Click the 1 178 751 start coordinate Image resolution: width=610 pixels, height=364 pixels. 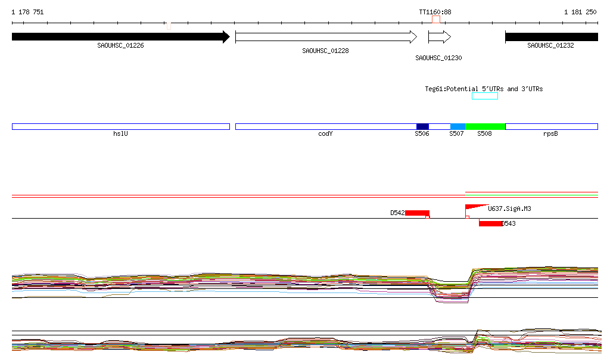pyautogui.click(x=27, y=12)
